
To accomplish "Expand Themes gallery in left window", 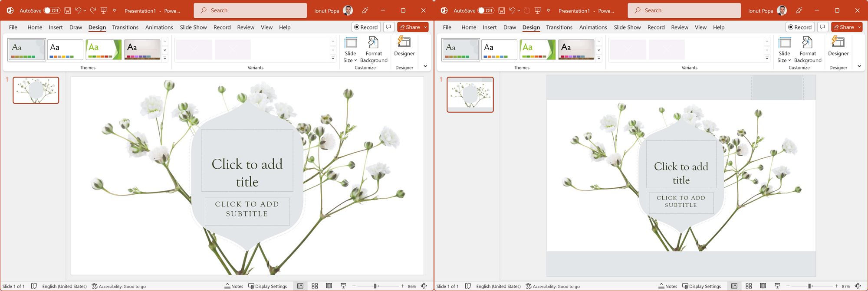I will tap(165, 58).
